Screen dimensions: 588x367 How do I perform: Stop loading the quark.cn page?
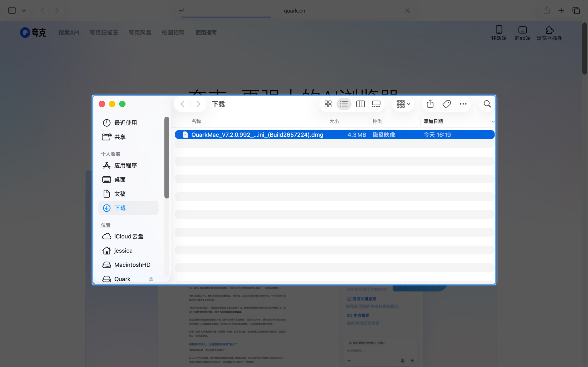[408, 11]
